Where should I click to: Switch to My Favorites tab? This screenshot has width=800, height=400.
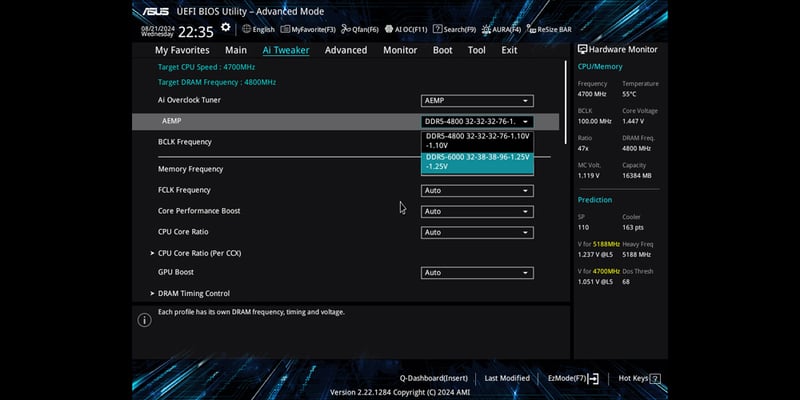[x=182, y=50]
